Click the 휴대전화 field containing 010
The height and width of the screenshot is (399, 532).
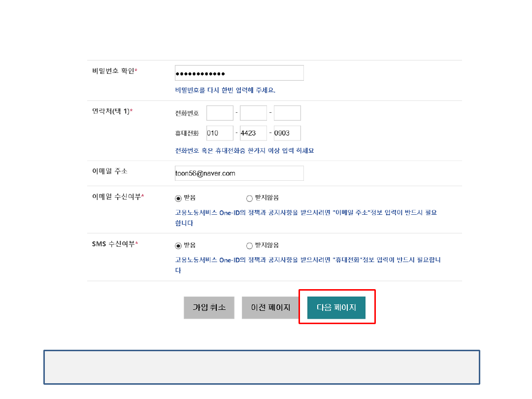[x=220, y=133]
